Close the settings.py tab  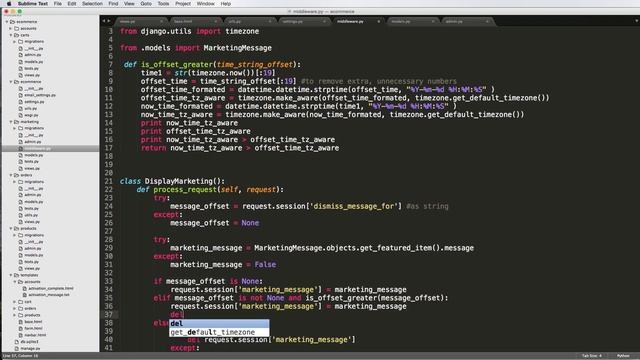(324, 21)
